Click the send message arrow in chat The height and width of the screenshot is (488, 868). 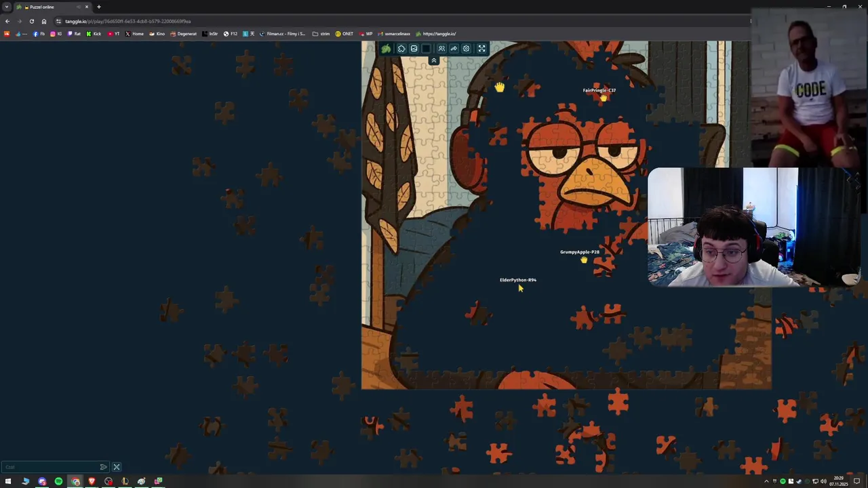click(104, 467)
